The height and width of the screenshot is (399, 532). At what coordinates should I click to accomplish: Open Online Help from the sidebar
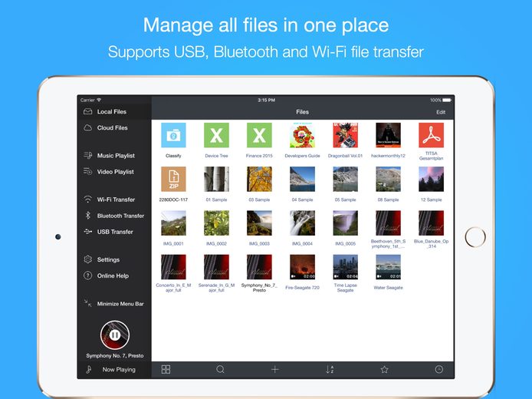(114, 275)
